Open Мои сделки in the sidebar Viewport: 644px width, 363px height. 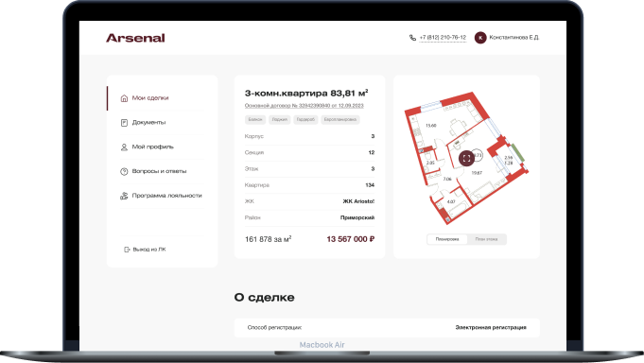150,97
